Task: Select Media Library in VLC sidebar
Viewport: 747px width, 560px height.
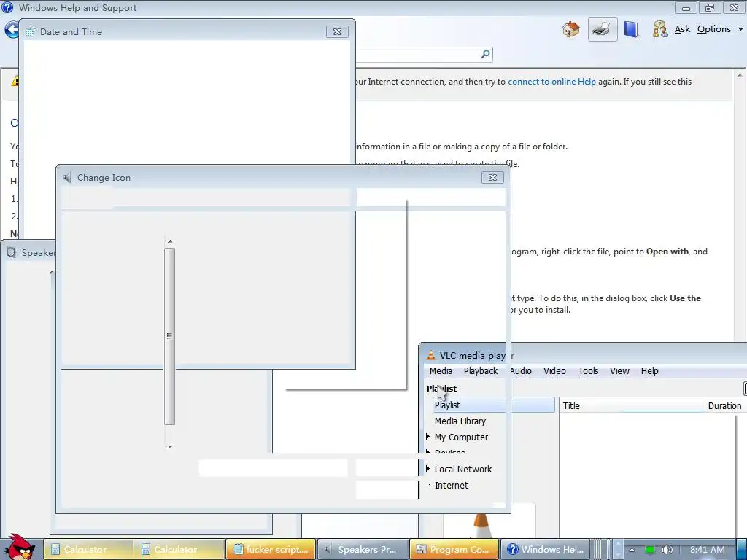Action: (x=460, y=421)
